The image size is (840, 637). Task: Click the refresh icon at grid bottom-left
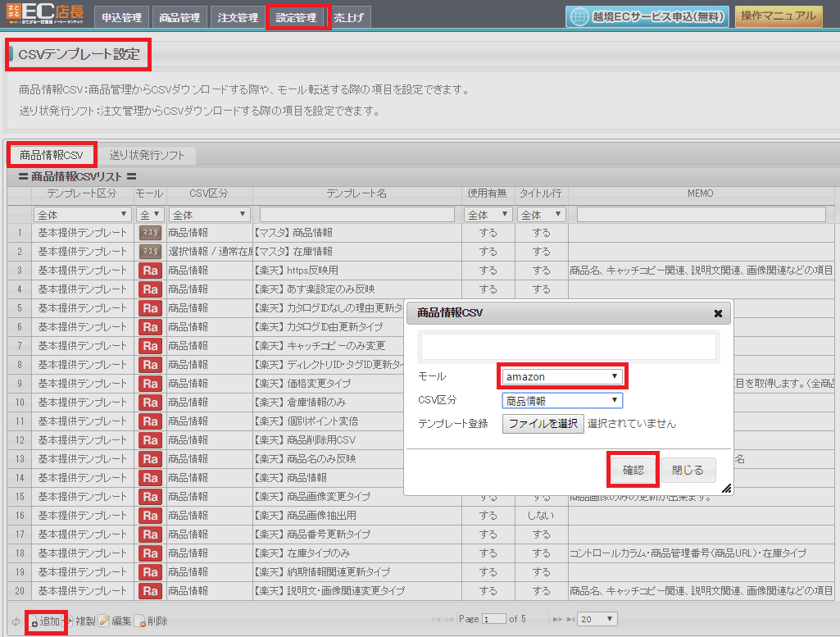click(16, 621)
